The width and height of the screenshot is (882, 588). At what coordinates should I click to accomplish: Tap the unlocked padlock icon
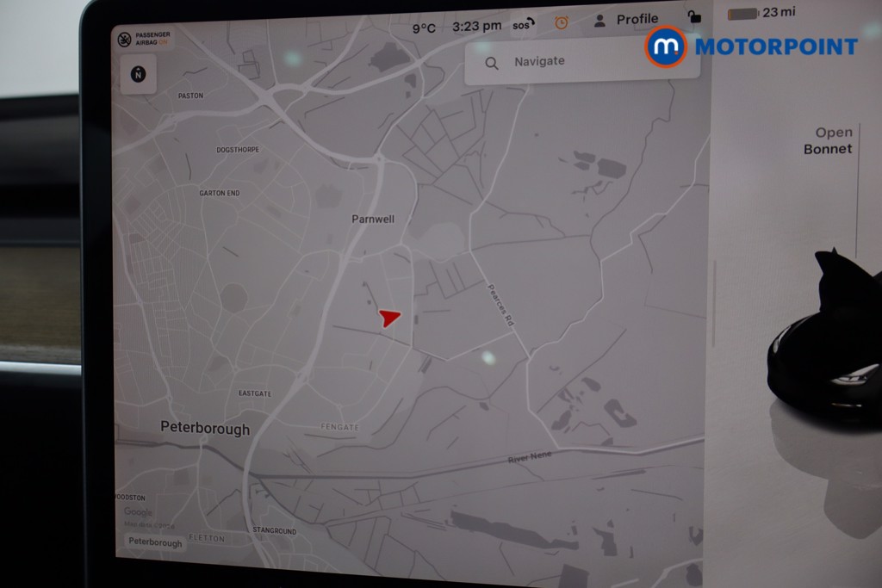pyautogui.click(x=693, y=16)
